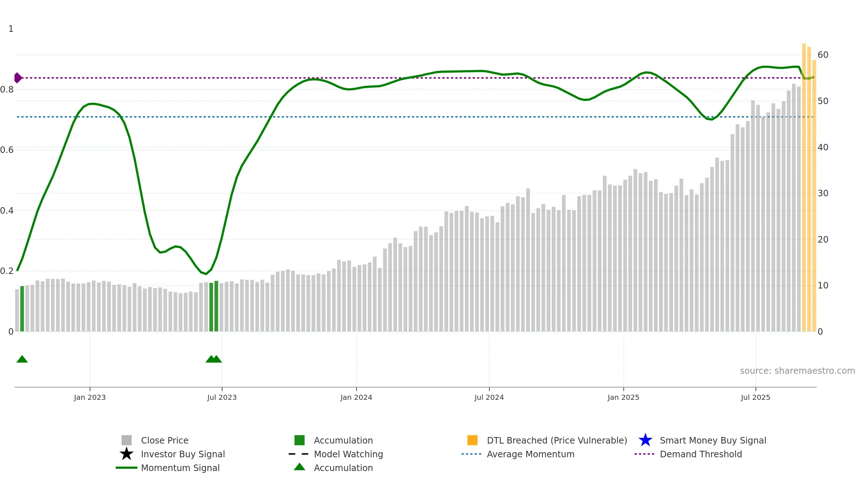Click the first accumulation triangle before Jan 2023
Screen dimensions: 868x488
[x=22, y=359]
